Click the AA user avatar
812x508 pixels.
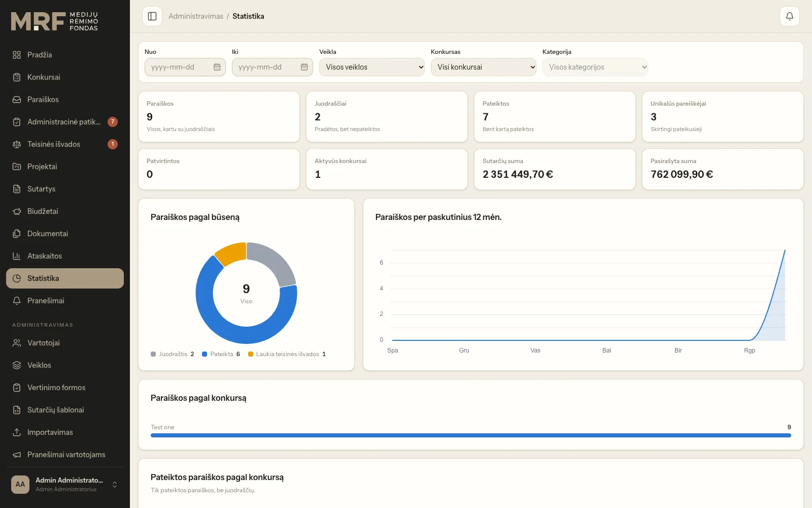20,484
